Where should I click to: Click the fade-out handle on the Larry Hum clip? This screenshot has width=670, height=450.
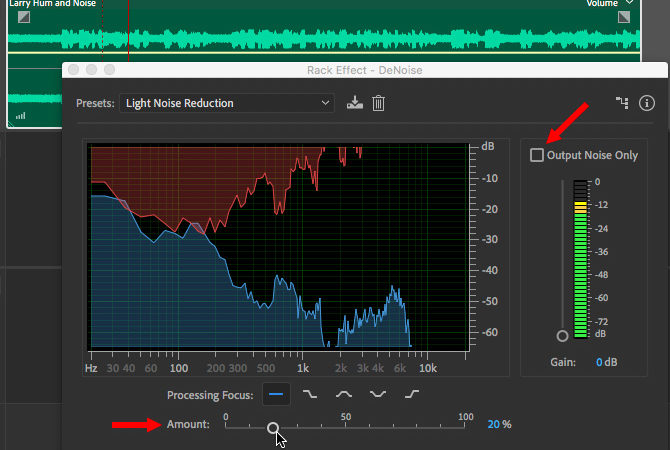(624, 17)
